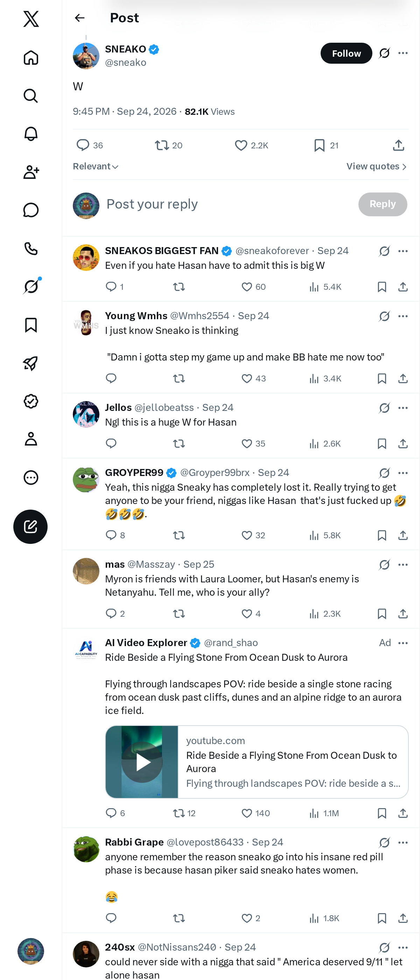The width and height of the screenshot is (420, 980).
Task: Open Premium rocket icon in sidebar
Action: click(x=31, y=363)
